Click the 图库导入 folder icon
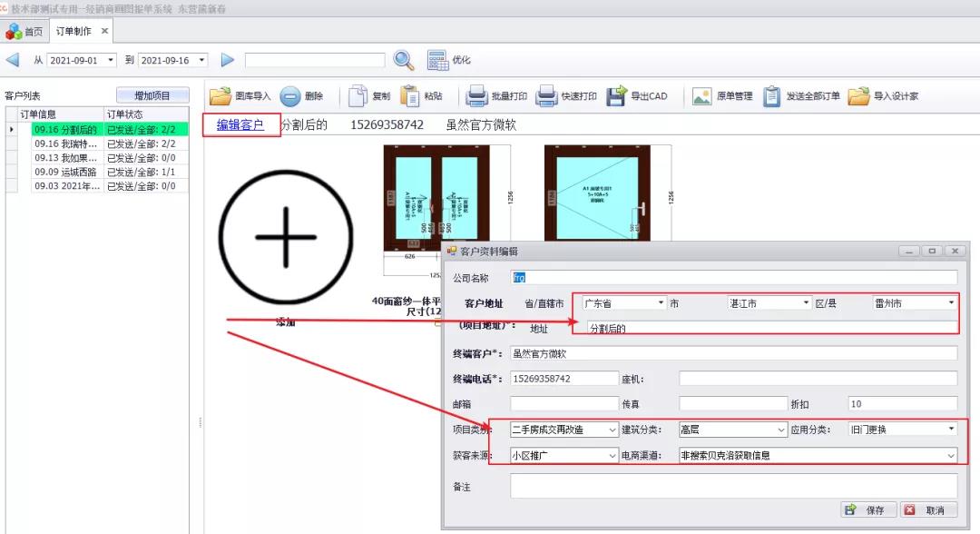Image resolution: width=980 pixels, height=534 pixels. [x=220, y=96]
